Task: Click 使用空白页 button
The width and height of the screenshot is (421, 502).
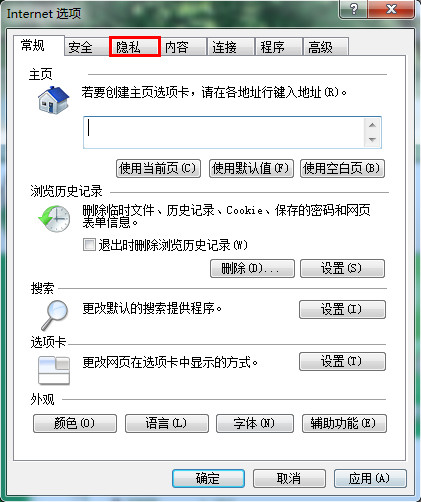Action: tap(342, 168)
